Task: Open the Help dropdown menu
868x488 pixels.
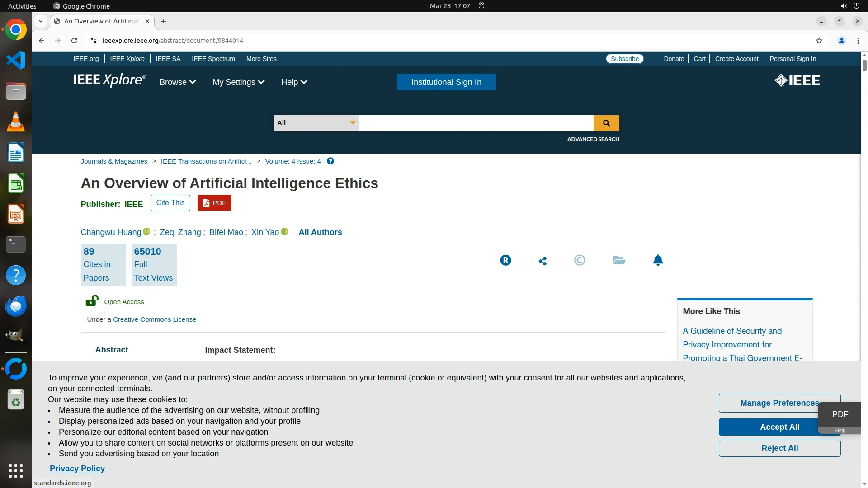Action: coord(294,82)
